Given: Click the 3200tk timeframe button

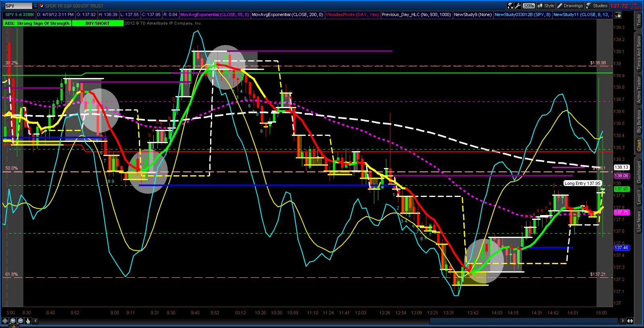Looking at the screenshot, I should [x=529, y=6].
